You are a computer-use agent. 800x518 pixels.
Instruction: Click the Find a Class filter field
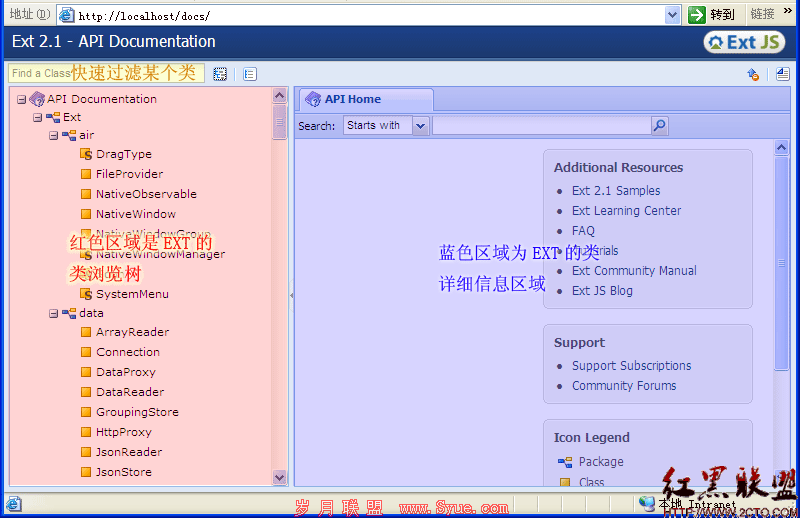[x=106, y=73]
